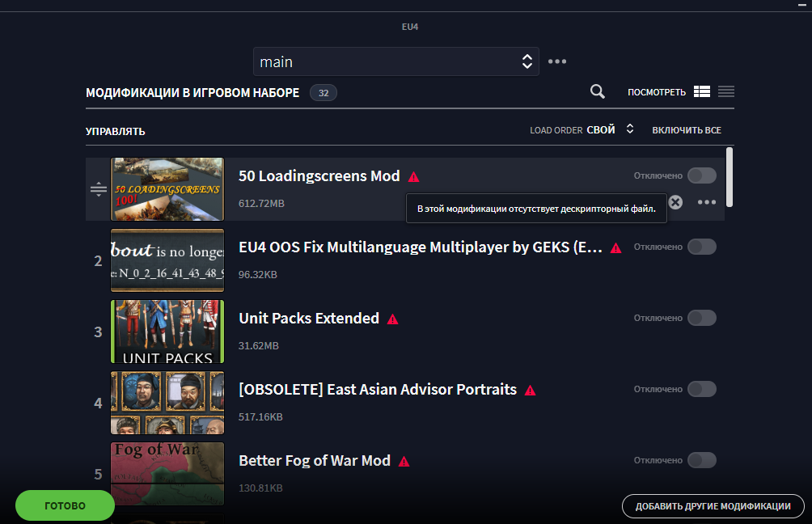Viewport: 812px width, 524px height.
Task: Switch to compact list view icon
Action: (725, 92)
